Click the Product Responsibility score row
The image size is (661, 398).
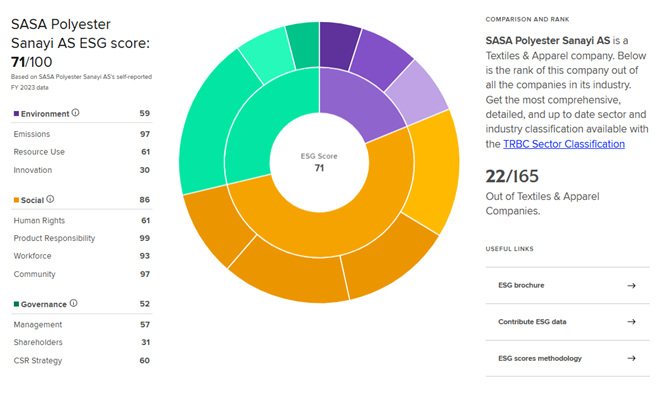pos(81,238)
